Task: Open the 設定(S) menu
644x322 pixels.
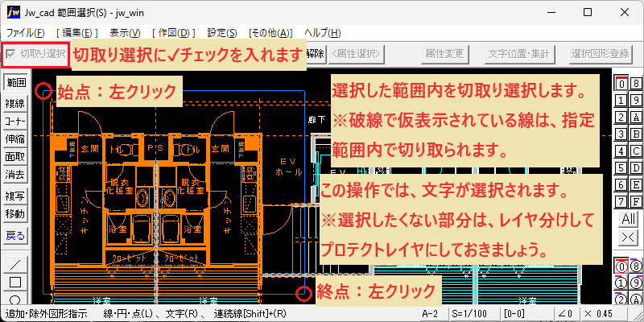Action: pyautogui.click(x=222, y=33)
